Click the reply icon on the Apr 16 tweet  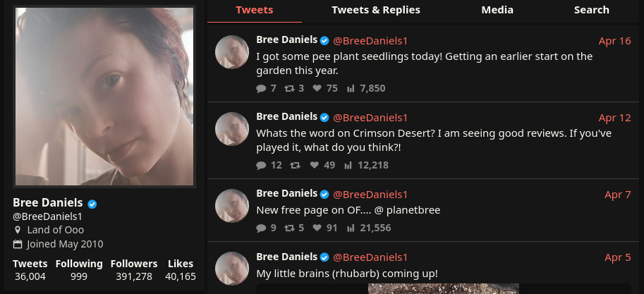(261, 89)
